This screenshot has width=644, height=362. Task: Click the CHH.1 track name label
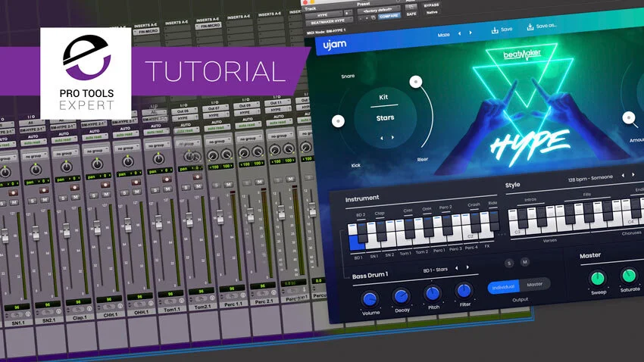point(111,315)
